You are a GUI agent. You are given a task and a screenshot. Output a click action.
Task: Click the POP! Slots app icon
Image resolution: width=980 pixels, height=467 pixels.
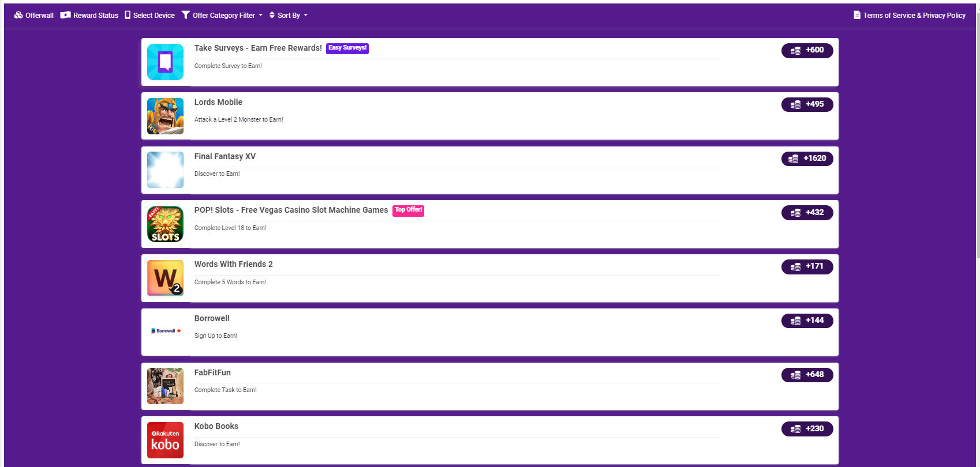[x=165, y=224]
